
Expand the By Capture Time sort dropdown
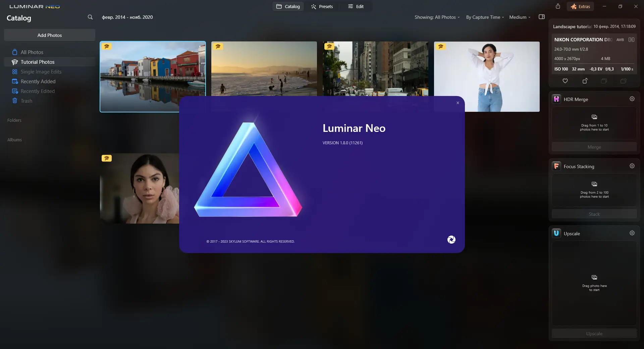pyautogui.click(x=485, y=17)
